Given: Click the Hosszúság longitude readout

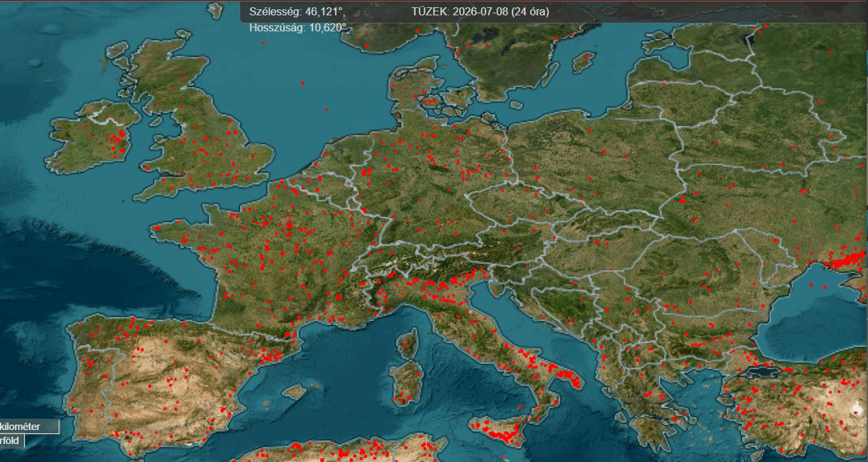Looking at the screenshot, I should [x=298, y=27].
